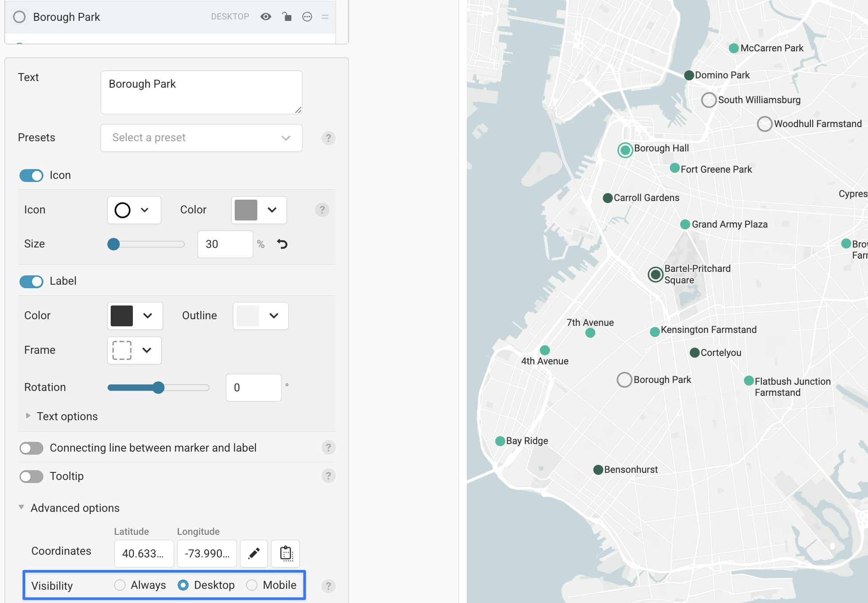Turn off the Label toggle
The height and width of the screenshot is (603, 868).
point(31,281)
